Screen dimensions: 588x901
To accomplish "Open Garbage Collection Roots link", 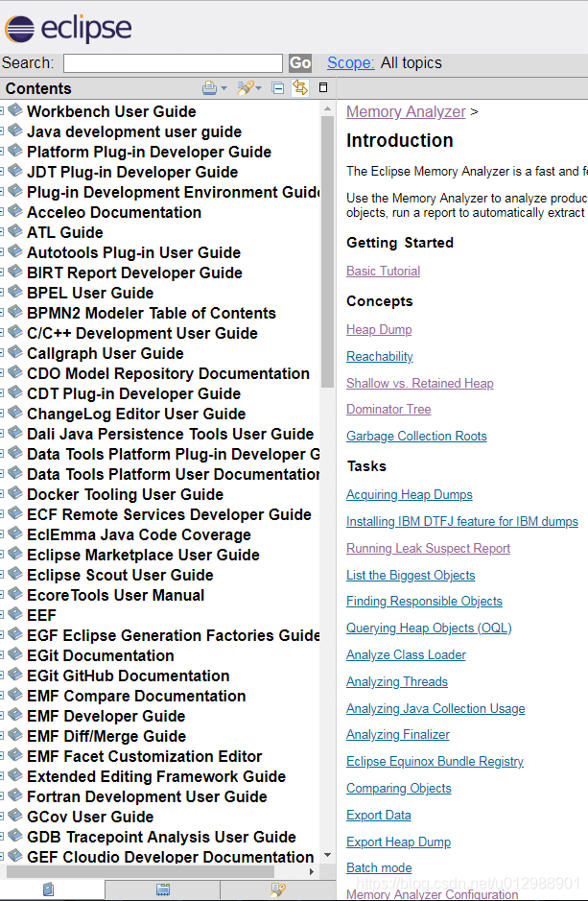I will 416,436.
